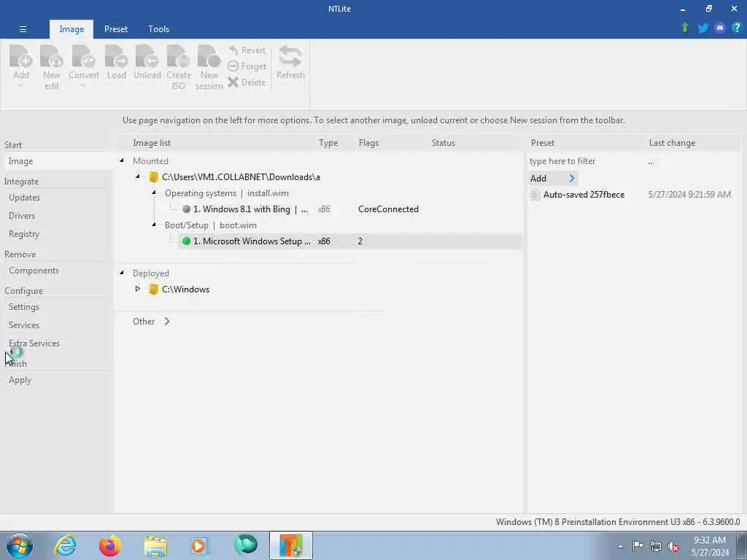Open the Twitter link icon
This screenshot has width=747, height=560.
(703, 28)
